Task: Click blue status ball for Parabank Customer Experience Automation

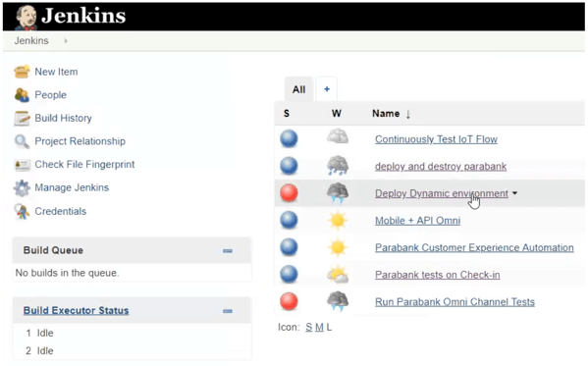Action: 289,247
